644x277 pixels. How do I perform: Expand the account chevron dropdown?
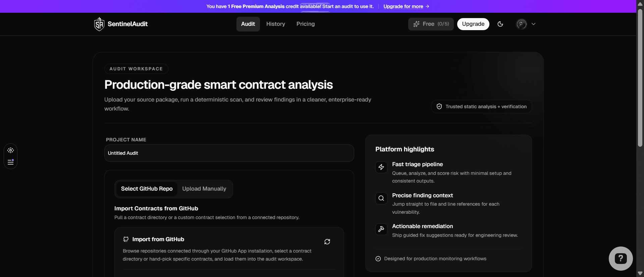534,24
